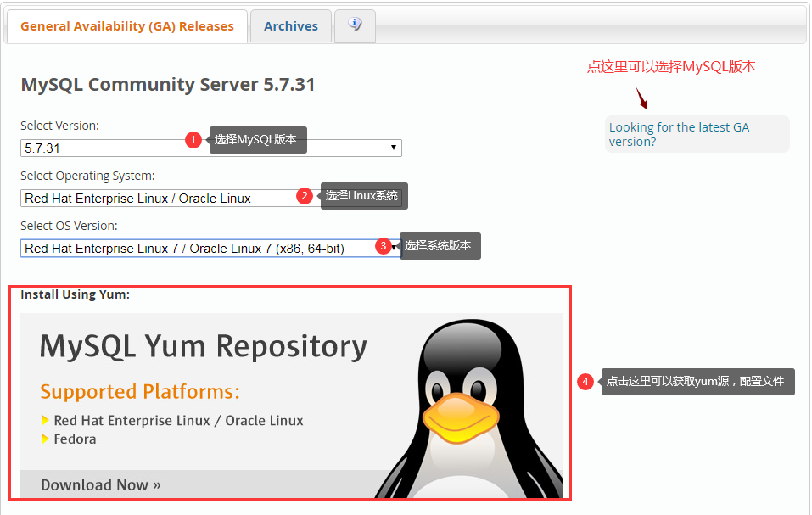Click 'MySQL Community Server 5.7.31' heading
This screenshot has height=515, width=812.
pos(168,84)
